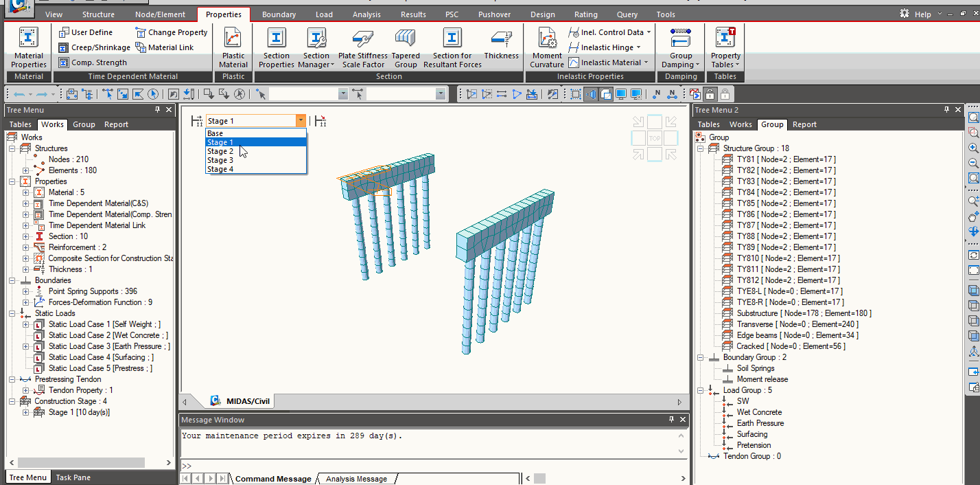Choose Stage 2 from the stage list
This screenshot has width=980, height=485.
tap(220, 151)
